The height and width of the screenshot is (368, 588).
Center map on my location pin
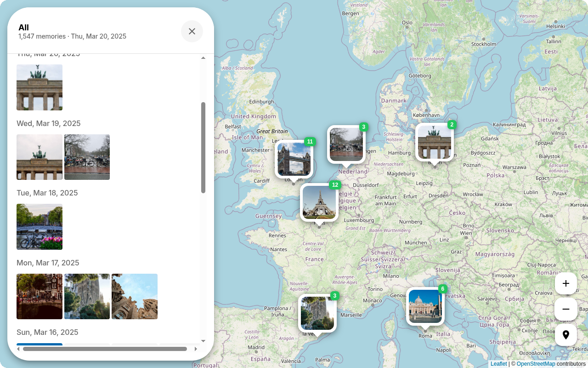click(566, 335)
